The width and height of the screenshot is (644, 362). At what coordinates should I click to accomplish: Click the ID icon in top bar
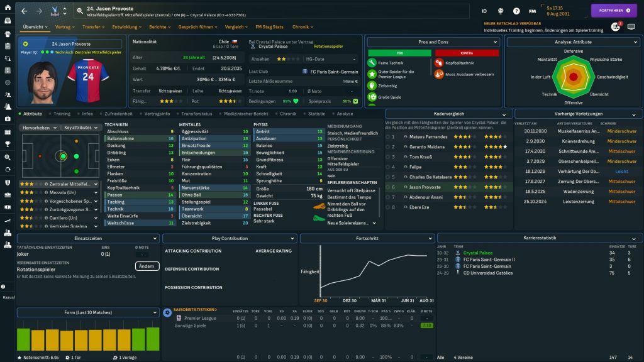coord(484,11)
